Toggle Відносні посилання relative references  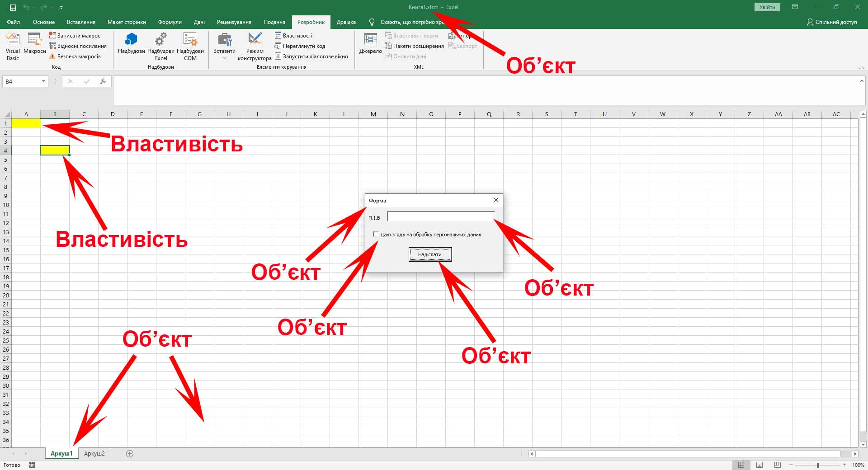click(x=78, y=46)
